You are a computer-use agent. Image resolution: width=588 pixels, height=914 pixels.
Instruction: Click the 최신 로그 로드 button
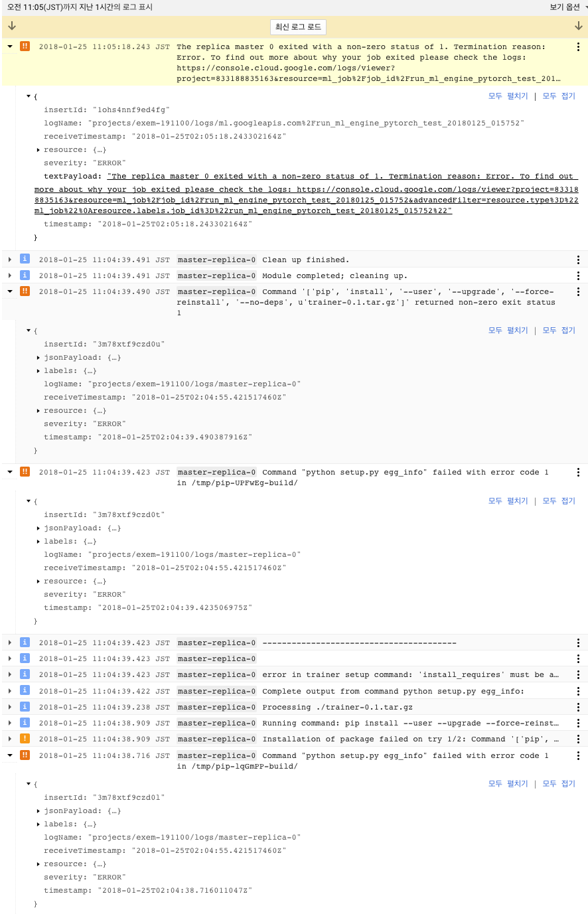(x=299, y=27)
